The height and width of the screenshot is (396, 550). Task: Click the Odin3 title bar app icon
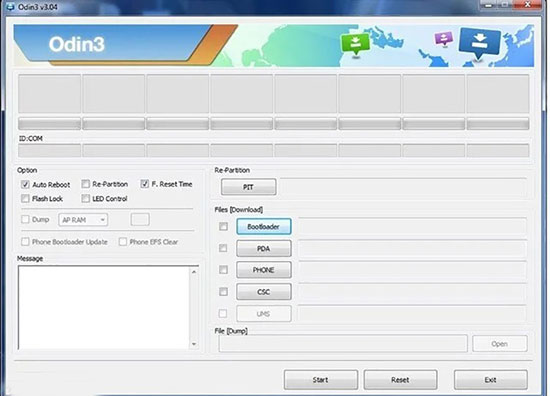pos(10,6)
